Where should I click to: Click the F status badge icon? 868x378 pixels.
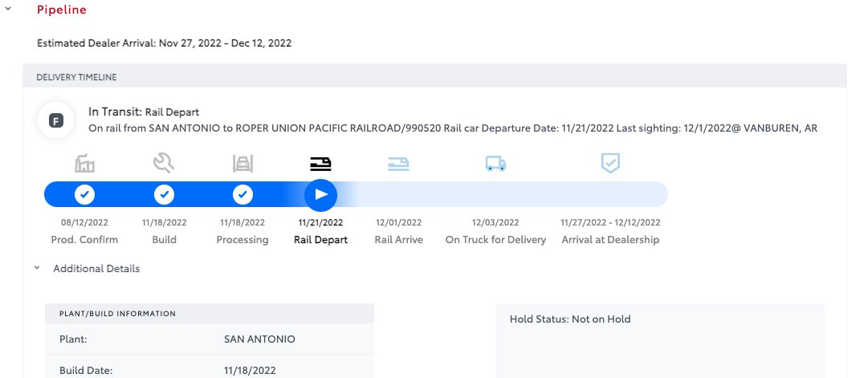point(56,120)
